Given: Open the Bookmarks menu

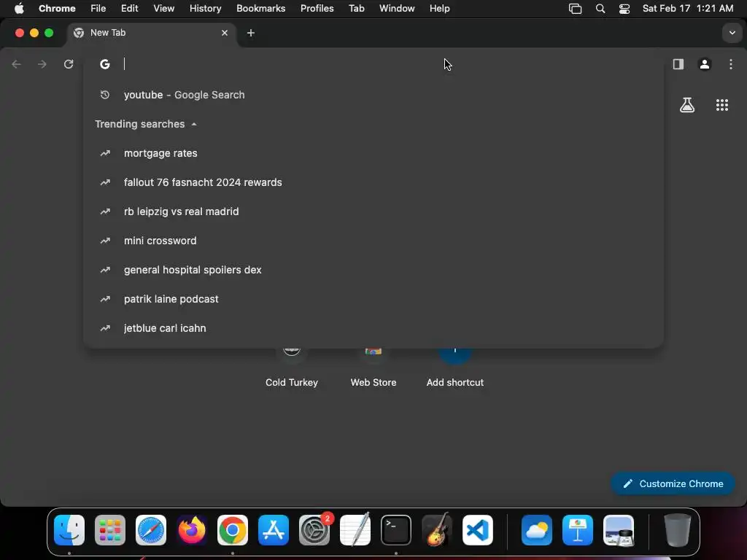Looking at the screenshot, I should click(260, 9).
